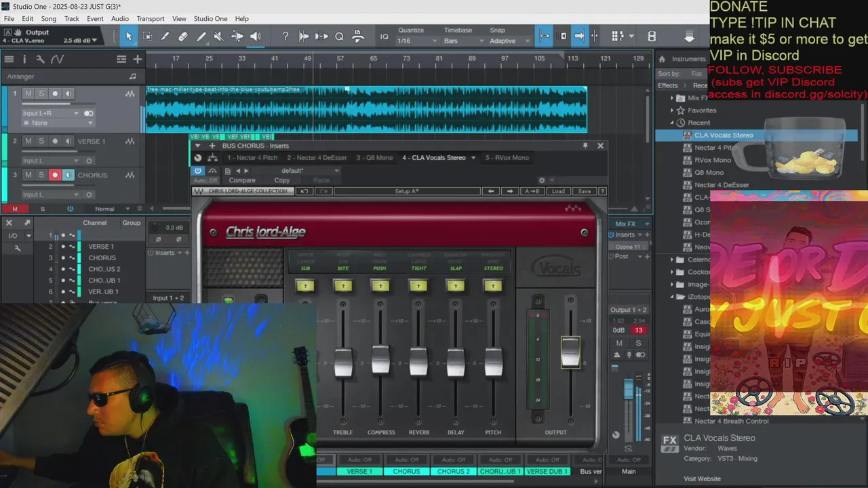This screenshot has height=488, width=868.
Task: Click the browser home icon
Action: pyautogui.click(x=662, y=59)
